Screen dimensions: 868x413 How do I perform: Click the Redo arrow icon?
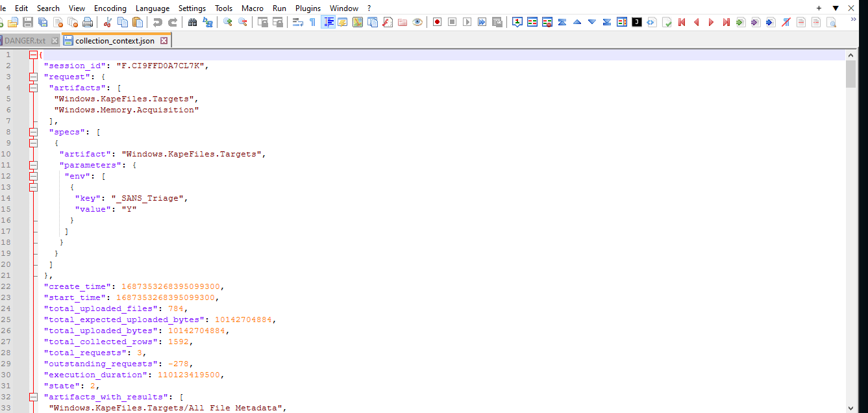click(173, 22)
